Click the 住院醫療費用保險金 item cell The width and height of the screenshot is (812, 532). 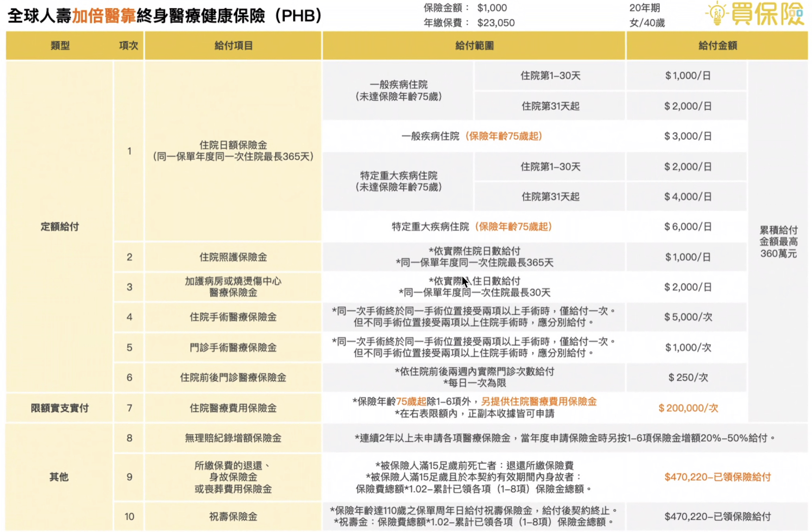tap(234, 408)
